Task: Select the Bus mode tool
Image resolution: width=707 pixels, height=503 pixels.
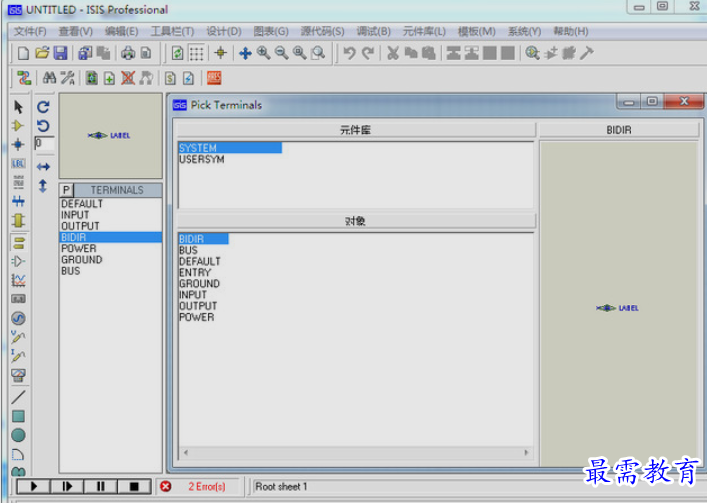Action: click(x=18, y=201)
